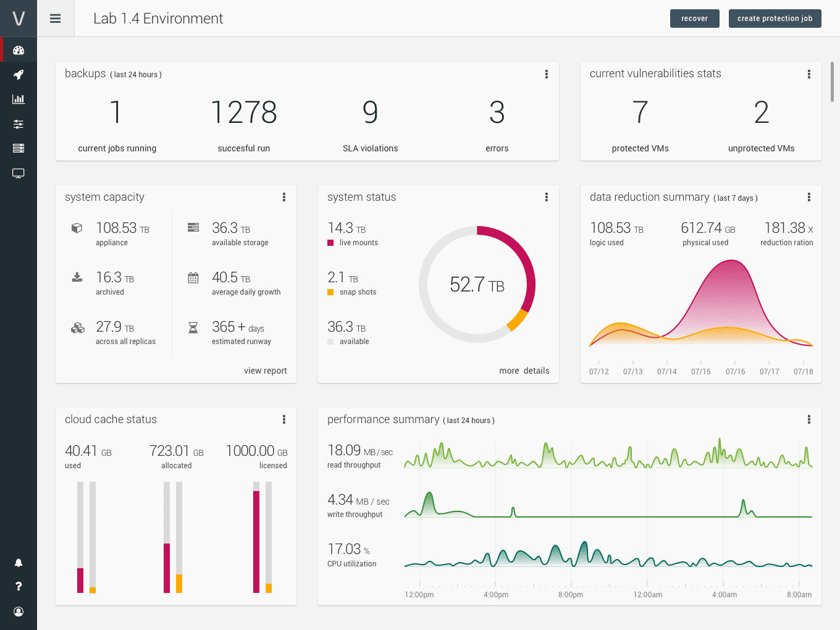The height and width of the screenshot is (630, 840).
Task: Click create protection job button
Action: click(x=775, y=19)
